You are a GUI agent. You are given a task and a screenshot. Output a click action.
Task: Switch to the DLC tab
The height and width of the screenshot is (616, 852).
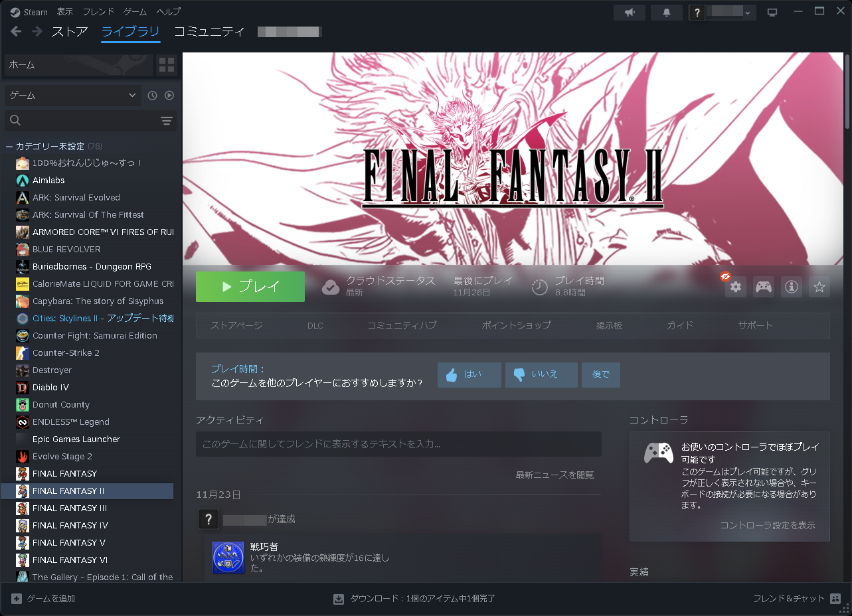pos(315,325)
